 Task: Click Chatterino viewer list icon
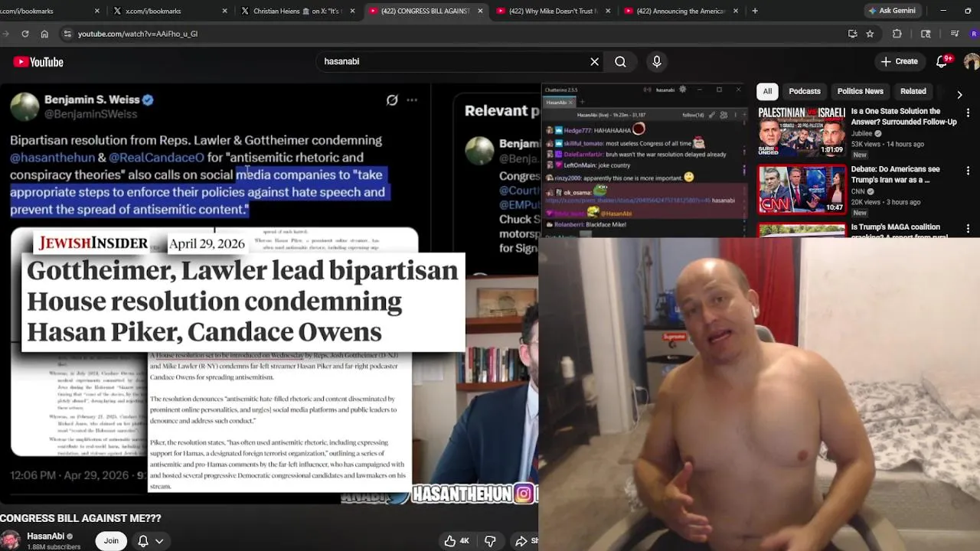724,115
